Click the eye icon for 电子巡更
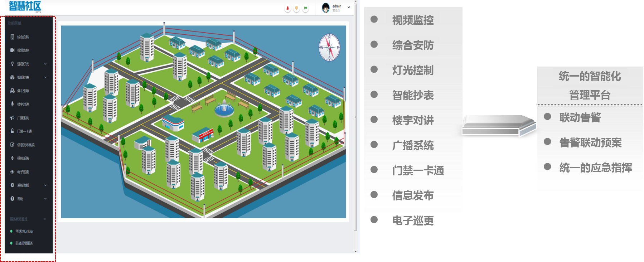 [13, 172]
